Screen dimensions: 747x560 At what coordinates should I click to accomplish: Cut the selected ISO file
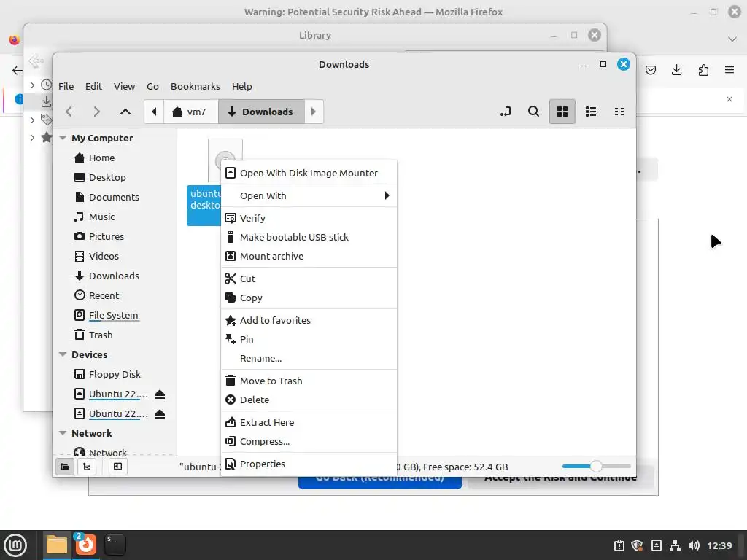click(309, 279)
